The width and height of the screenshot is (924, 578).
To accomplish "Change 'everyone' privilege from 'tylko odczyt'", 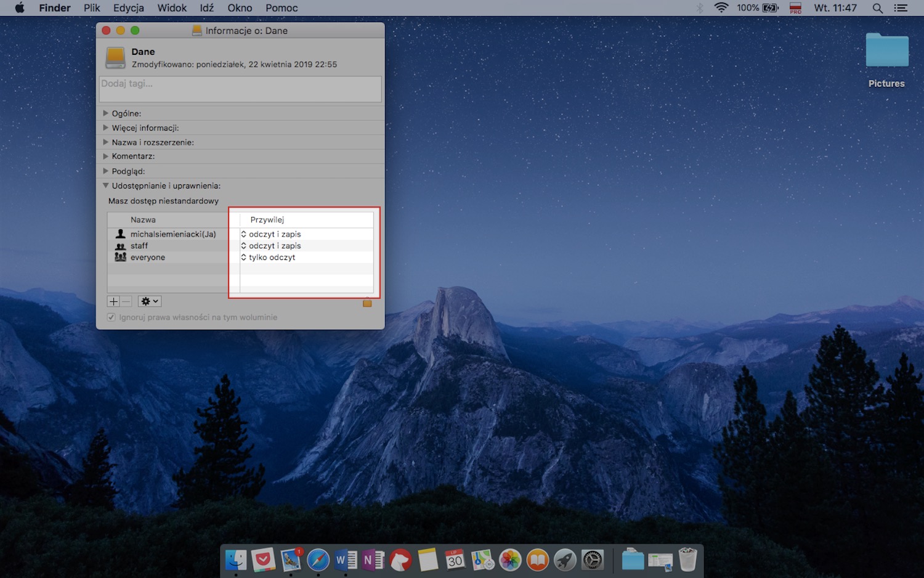I will click(272, 257).
